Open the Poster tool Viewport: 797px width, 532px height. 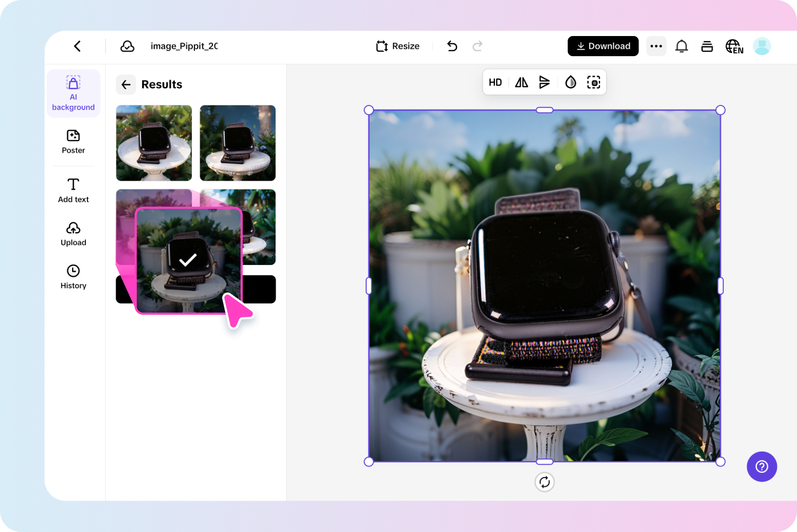tap(73, 142)
